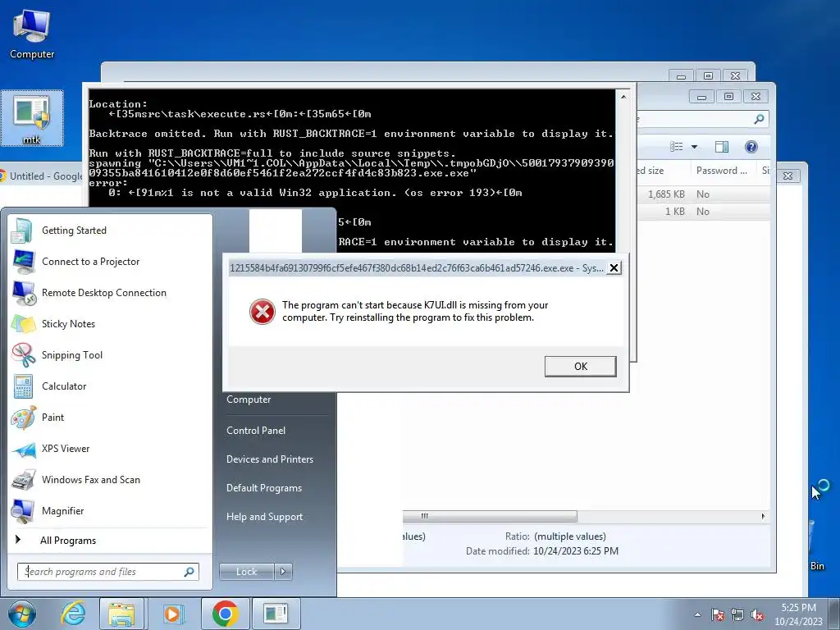Open the Computer desktop icon
This screenshot has width=840, height=630.
(32, 33)
